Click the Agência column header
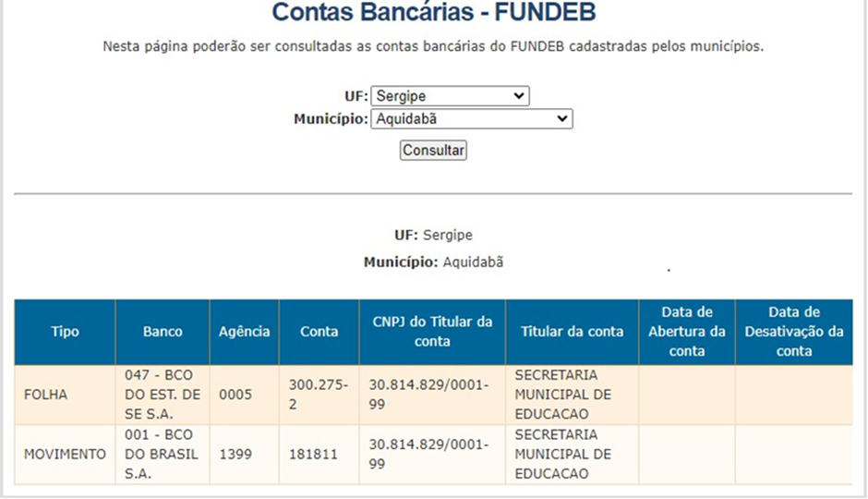 pyautogui.click(x=244, y=332)
